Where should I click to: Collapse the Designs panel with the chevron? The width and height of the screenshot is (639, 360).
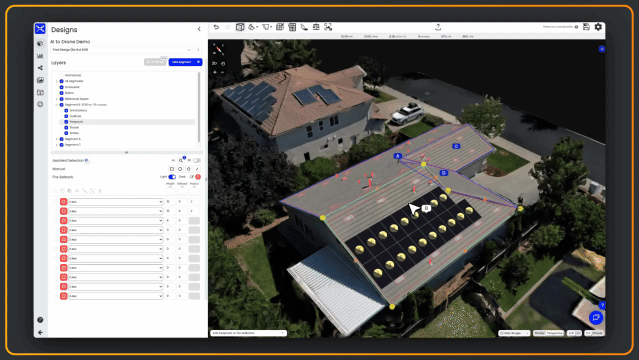click(199, 29)
